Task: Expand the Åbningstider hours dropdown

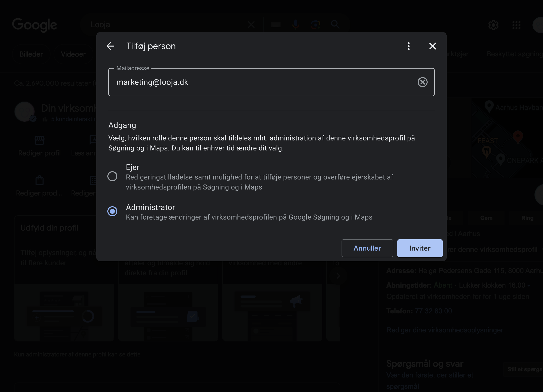Action: 528,285
